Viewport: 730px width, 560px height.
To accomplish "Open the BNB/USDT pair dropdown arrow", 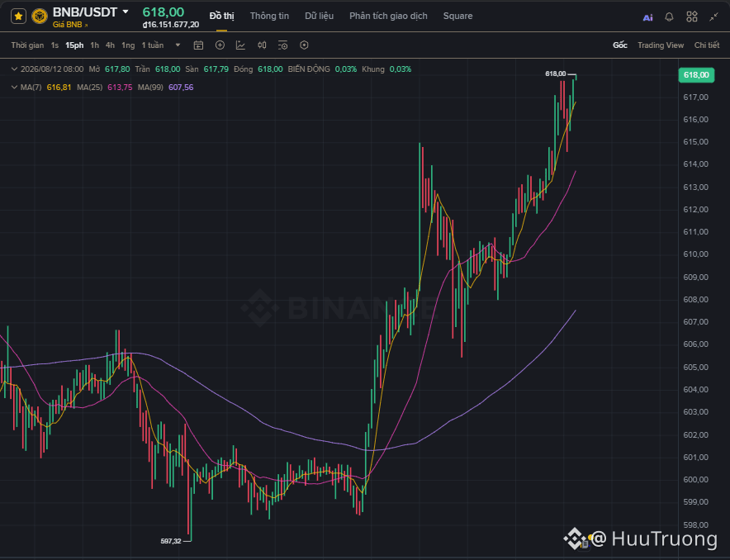I will 126,12.
